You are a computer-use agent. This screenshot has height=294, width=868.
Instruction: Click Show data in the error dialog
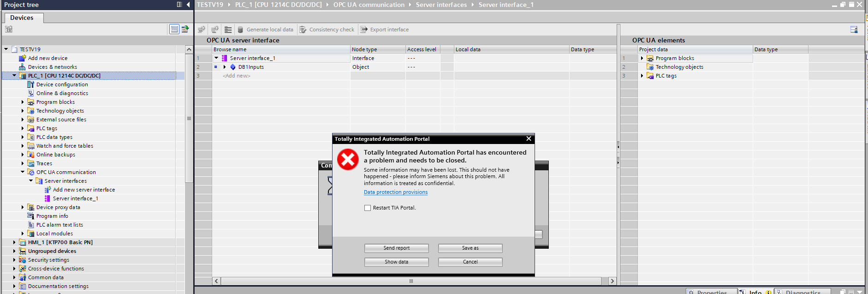coord(397,262)
